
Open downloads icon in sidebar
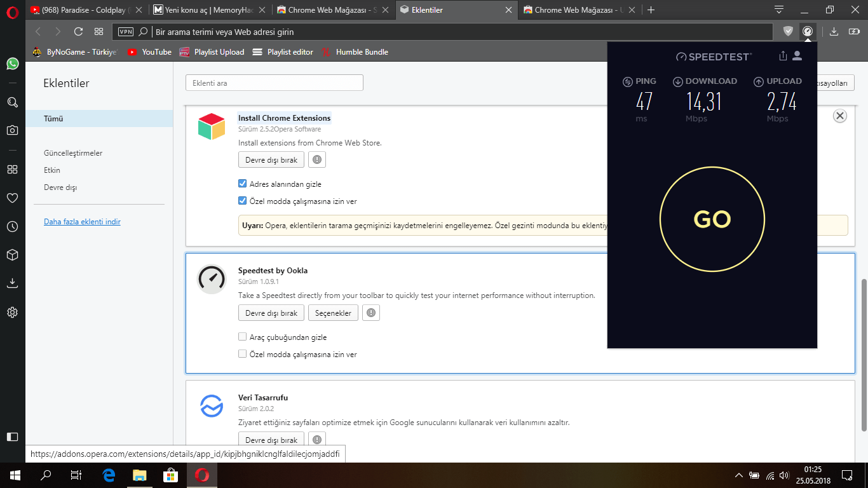12,283
